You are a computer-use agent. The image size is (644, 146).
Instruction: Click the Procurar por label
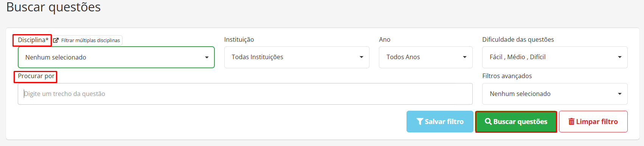[x=36, y=76]
